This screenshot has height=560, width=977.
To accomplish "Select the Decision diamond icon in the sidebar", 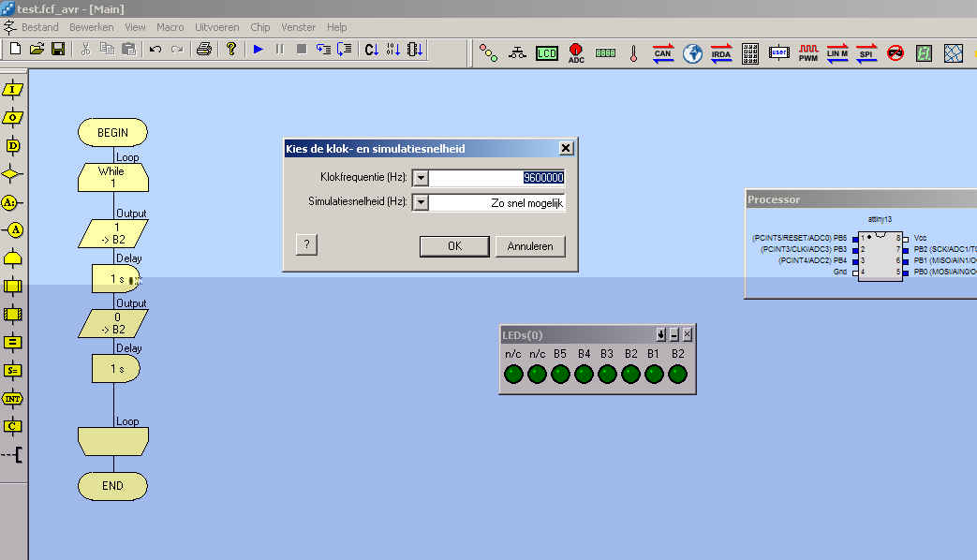I will 12,174.
